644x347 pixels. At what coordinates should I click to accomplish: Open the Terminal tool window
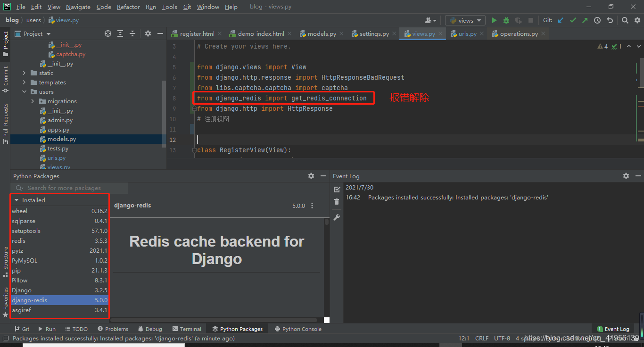[x=186, y=329]
